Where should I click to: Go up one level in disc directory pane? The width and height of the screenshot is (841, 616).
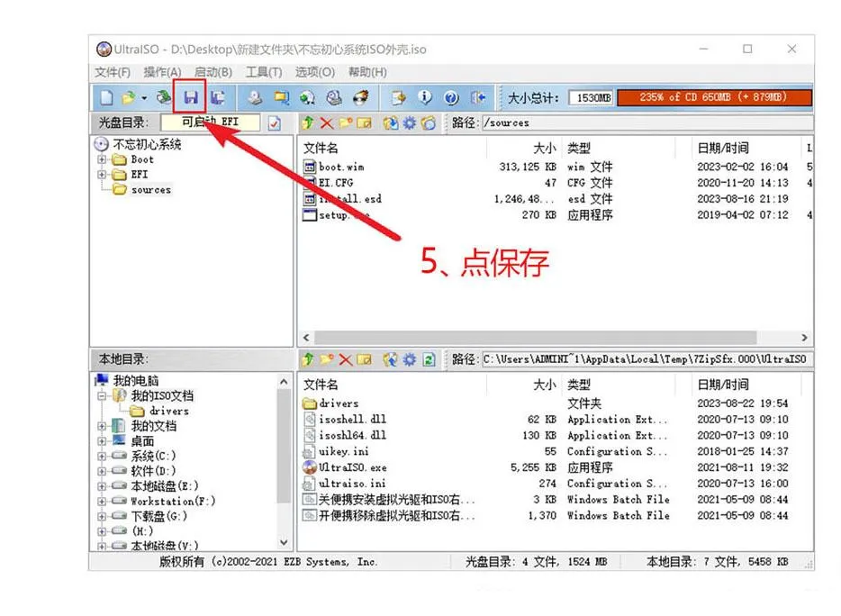pyautogui.click(x=308, y=122)
